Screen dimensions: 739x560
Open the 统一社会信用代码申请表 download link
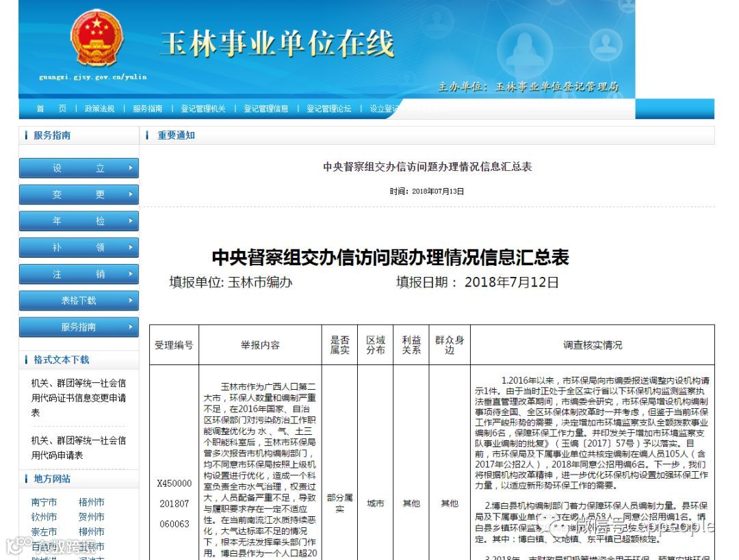[x=79, y=448]
